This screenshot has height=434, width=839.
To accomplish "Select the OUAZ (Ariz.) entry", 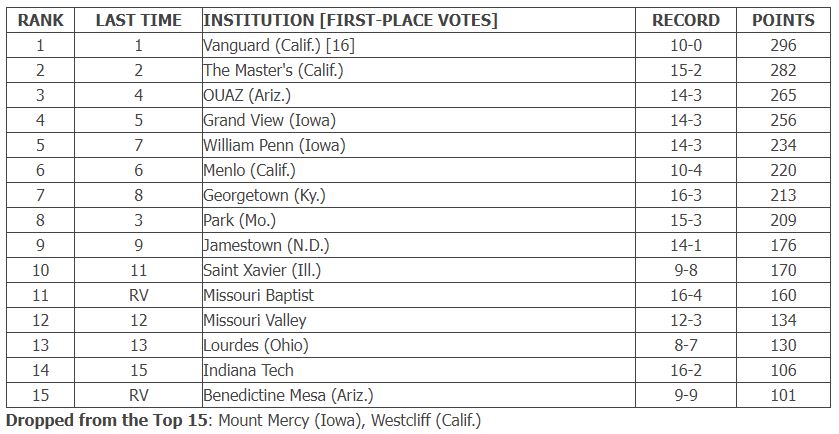I will pos(247,95).
